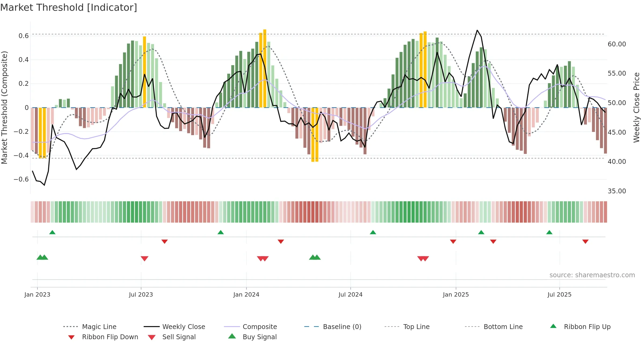644x362 pixels.
Task: Select the ribbon flip up marker near Aug 2024
Action: [373, 232]
